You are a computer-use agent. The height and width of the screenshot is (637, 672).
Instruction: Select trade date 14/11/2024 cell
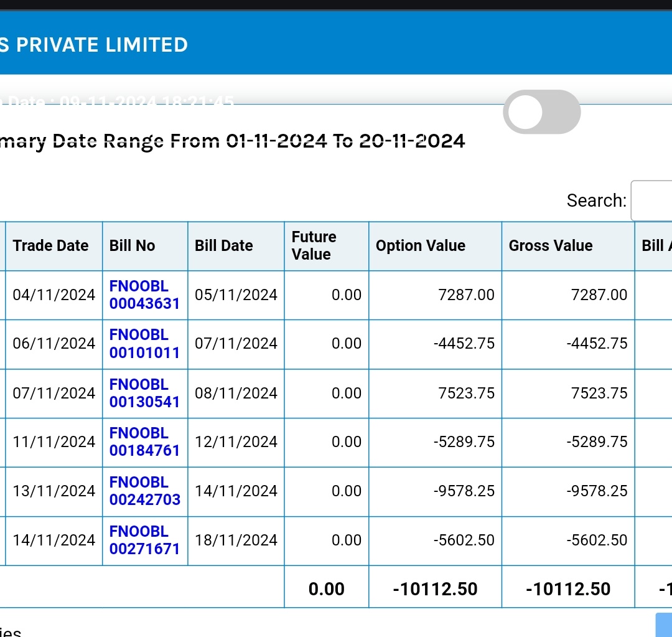[x=54, y=540]
